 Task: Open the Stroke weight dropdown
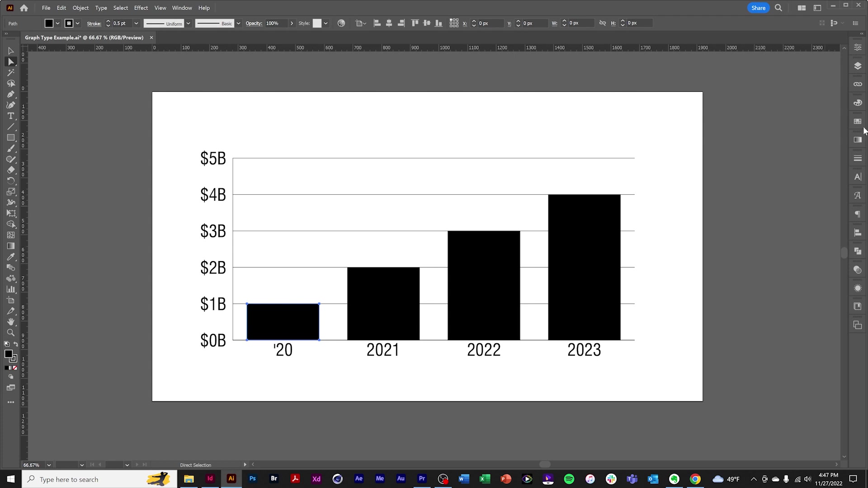136,23
